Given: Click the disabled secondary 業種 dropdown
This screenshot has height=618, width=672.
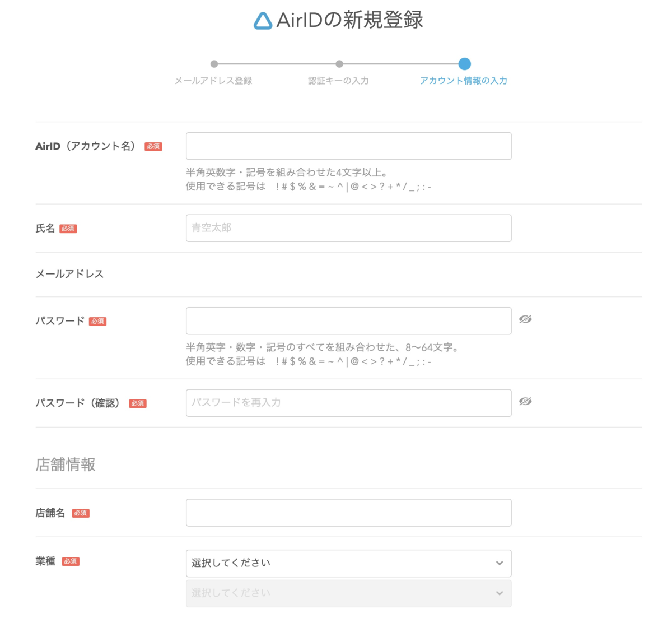Looking at the screenshot, I should click(x=348, y=593).
